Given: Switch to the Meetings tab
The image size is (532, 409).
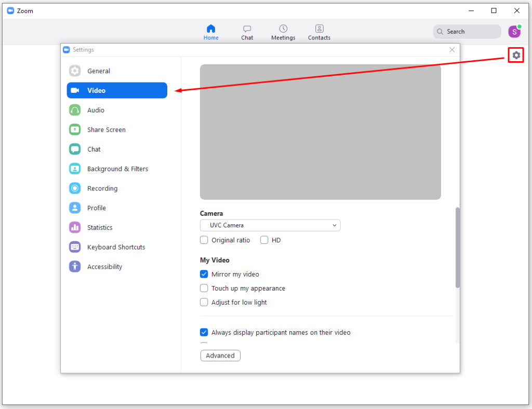Looking at the screenshot, I should [283, 32].
